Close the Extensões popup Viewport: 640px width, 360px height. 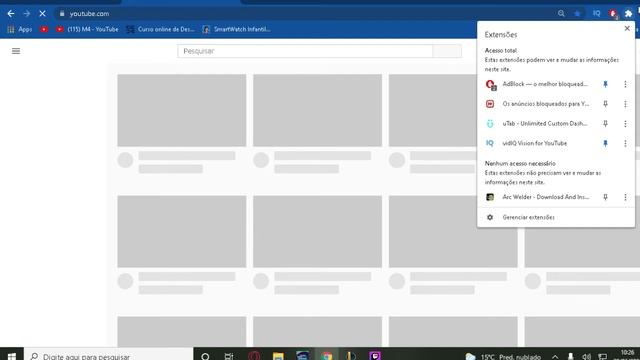[627, 29]
